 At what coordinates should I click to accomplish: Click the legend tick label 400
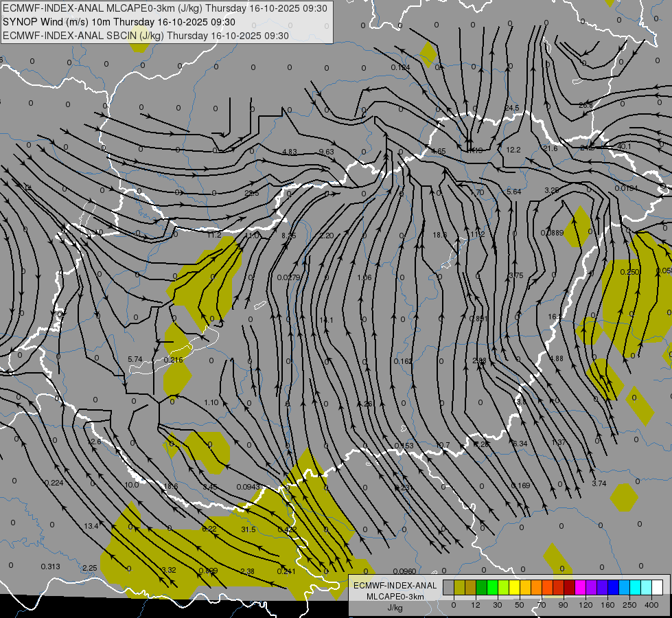(x=651, y=605)
